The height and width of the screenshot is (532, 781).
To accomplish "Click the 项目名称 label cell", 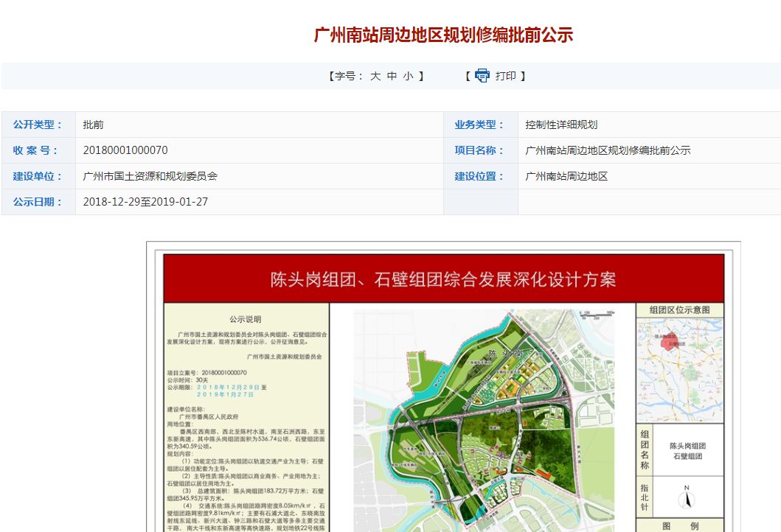I will click(x=480, y=150).
